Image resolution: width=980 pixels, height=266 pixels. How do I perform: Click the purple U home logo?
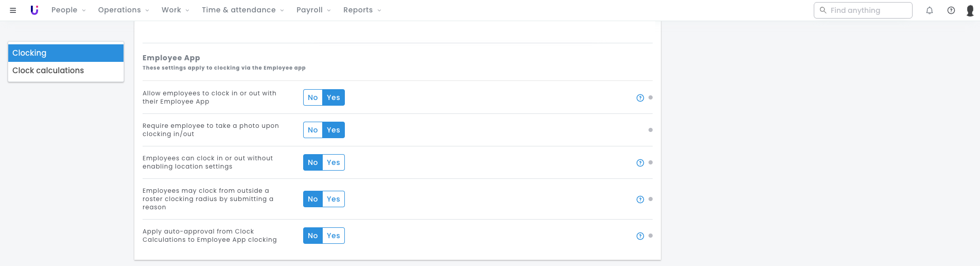point(34,10)
